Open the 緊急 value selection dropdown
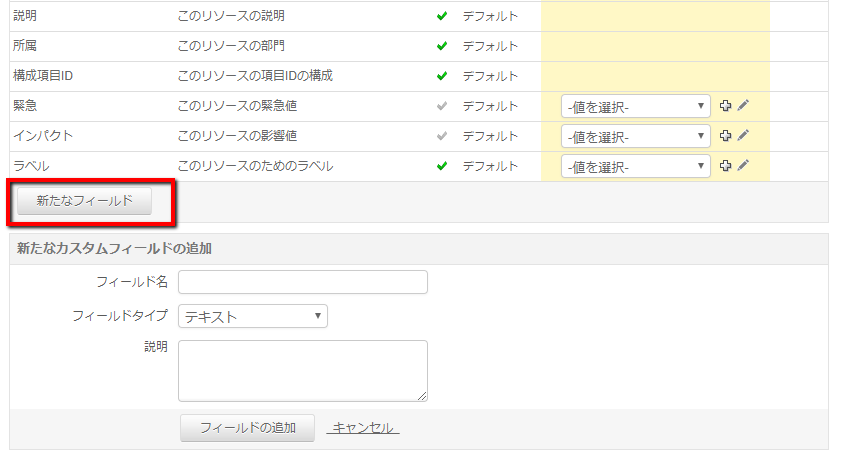The image size is (852, 469). tap(635, 107)
